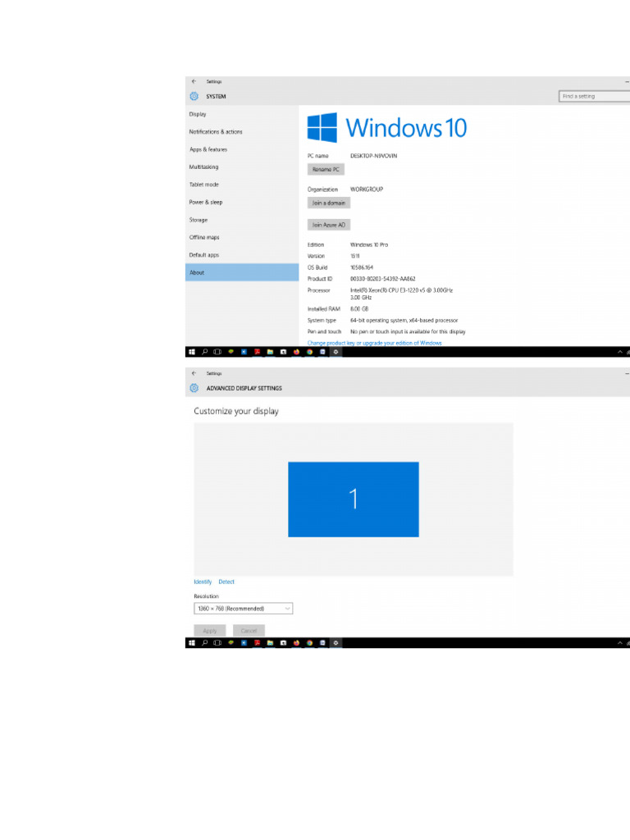
Task: Open the green layered app icon on the taskbar under the System window
Action: pos(231,352)
